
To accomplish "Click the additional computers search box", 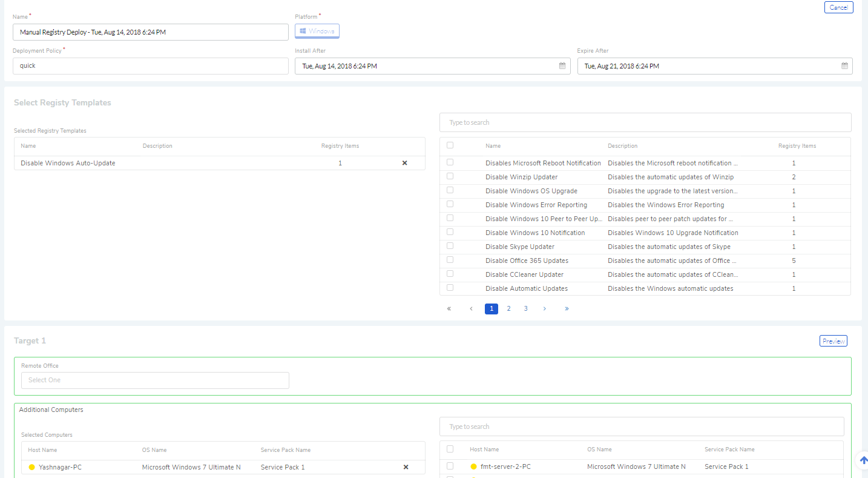I will point(642,427).
